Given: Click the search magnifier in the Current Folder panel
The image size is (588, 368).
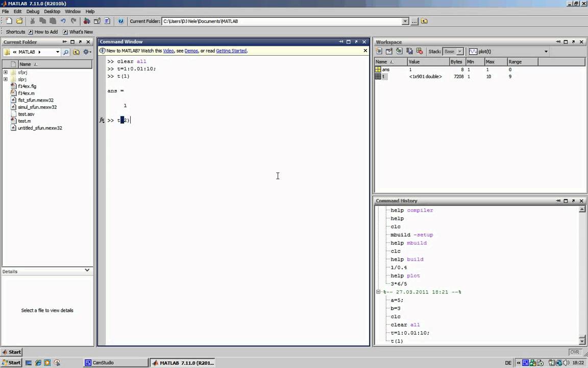Looking at the screenshot, I should (x=66, y=52).
